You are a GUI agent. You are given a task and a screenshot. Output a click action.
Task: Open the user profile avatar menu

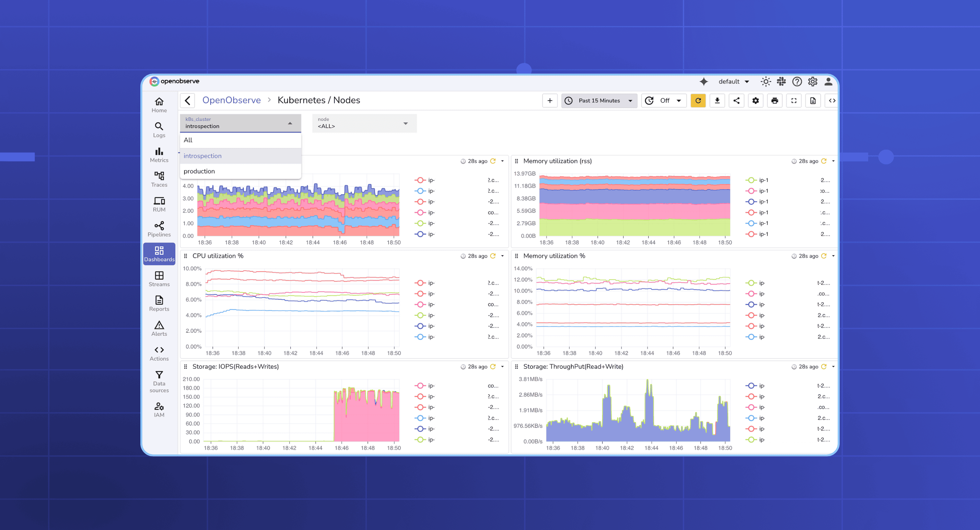tap(828, 81)
